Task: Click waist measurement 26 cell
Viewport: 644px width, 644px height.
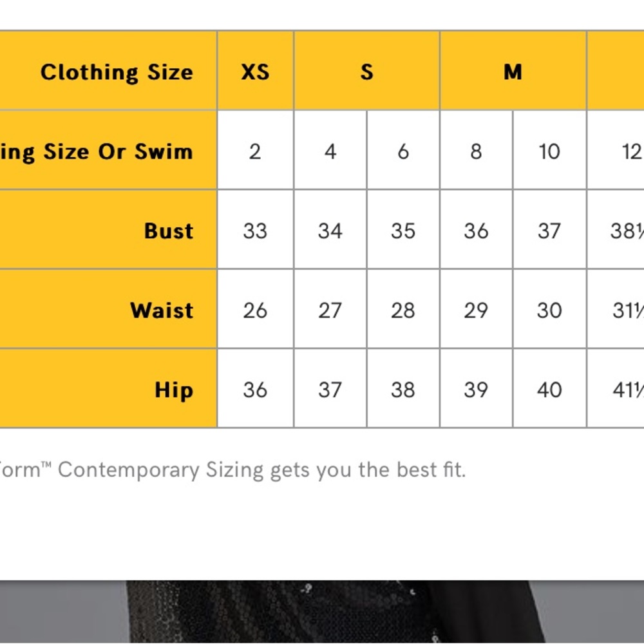Action: tap(256, 309)
